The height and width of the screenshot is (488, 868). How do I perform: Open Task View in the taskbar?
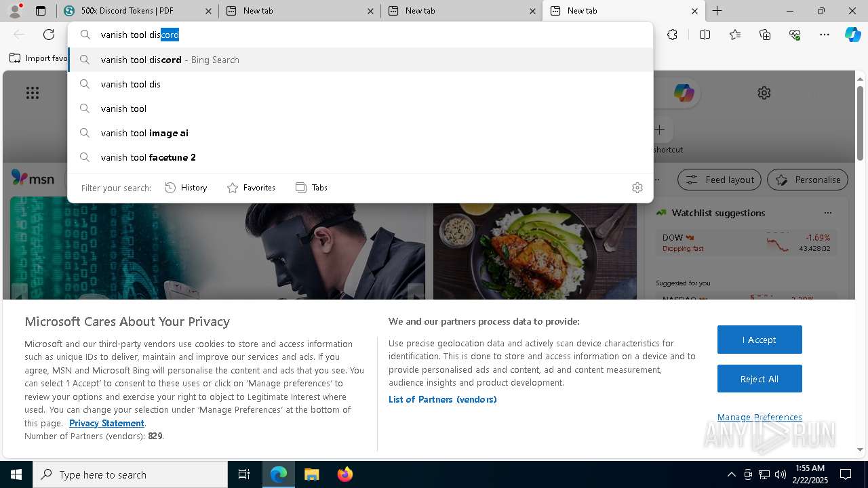click(x=244, y=474)
